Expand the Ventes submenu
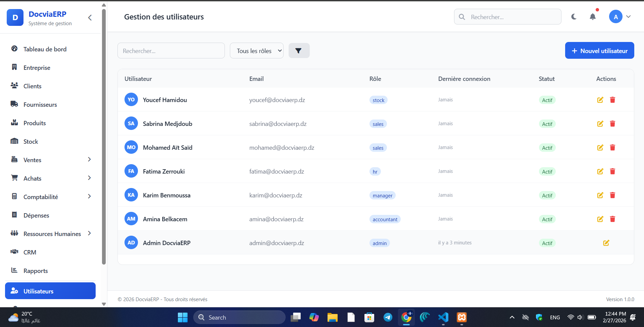This screenshot has width=644, height=327. pos(89,160)
